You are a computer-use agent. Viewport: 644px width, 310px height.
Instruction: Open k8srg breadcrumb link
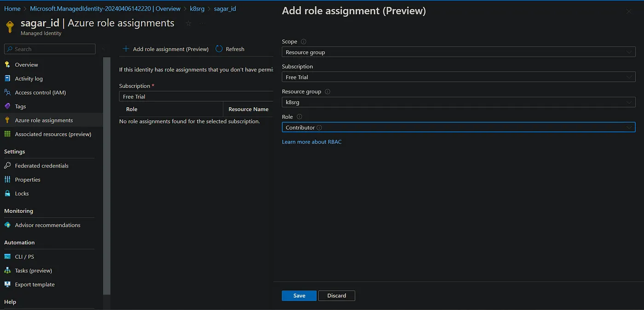197,8
